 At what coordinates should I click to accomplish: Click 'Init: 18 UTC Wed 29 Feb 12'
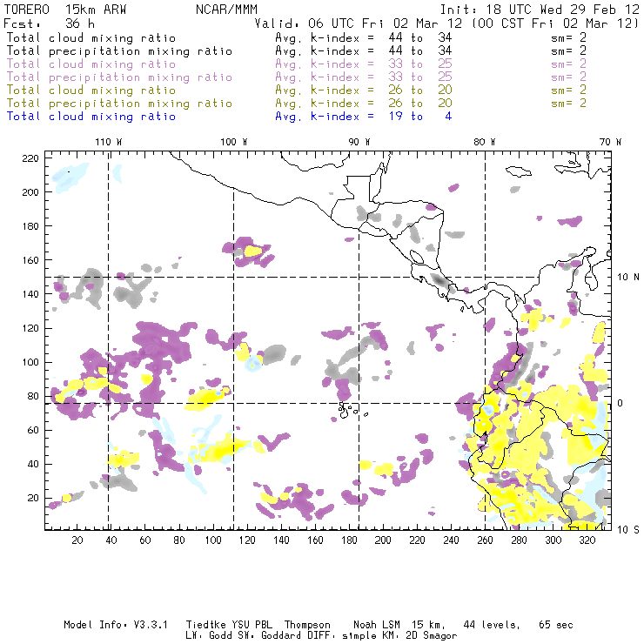coord(540,9)
